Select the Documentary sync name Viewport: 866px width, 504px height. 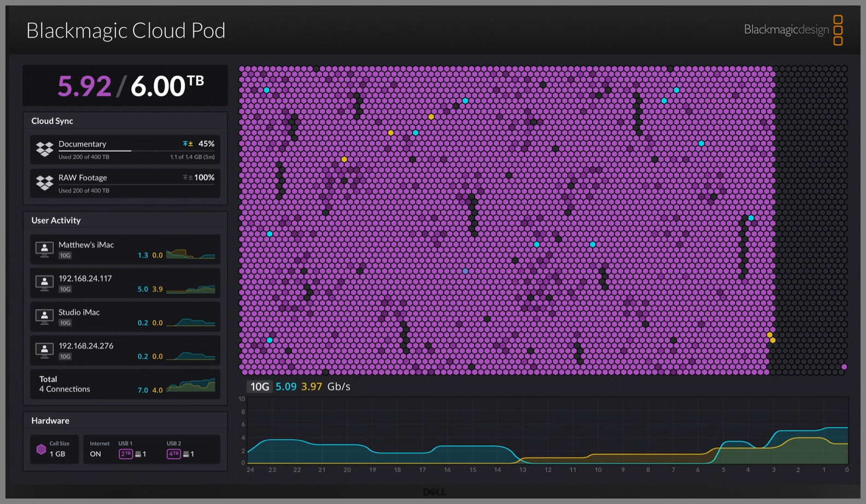(82, 144)
